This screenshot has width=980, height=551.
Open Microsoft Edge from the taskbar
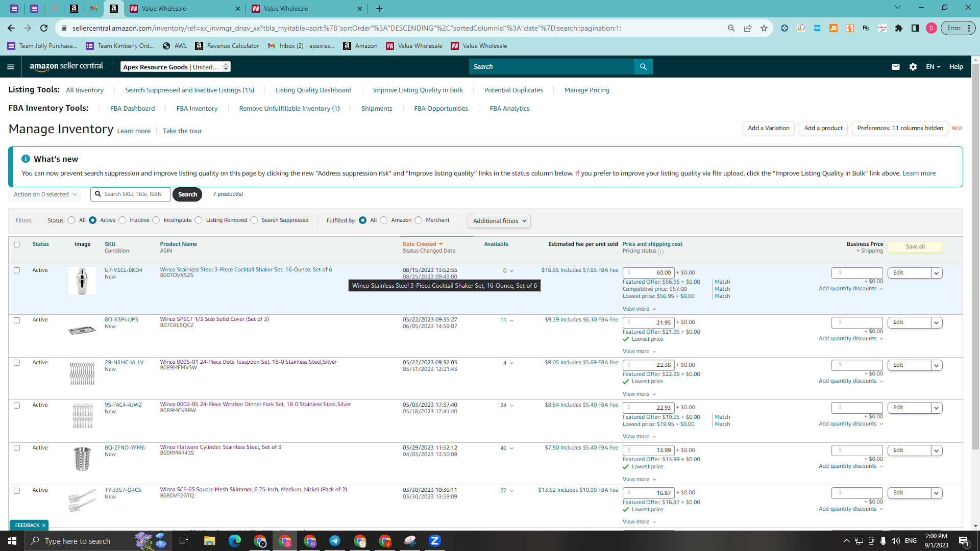pyautogui.click(x=234, y=541)
